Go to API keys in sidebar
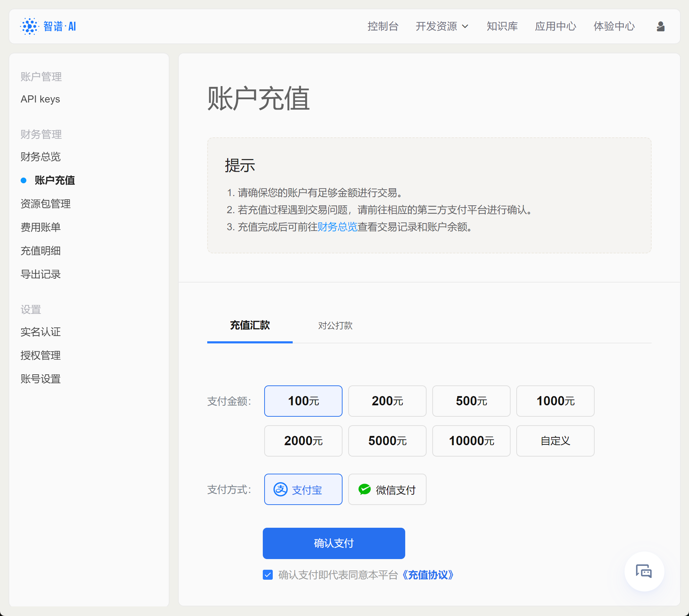 (x=40, y=99)
